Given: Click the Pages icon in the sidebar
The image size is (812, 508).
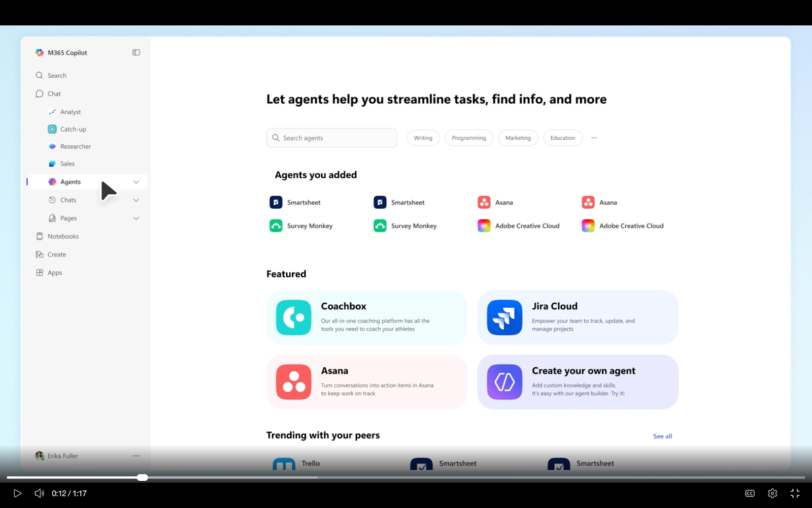Looking at the screenshot, I should coord(52,218).
